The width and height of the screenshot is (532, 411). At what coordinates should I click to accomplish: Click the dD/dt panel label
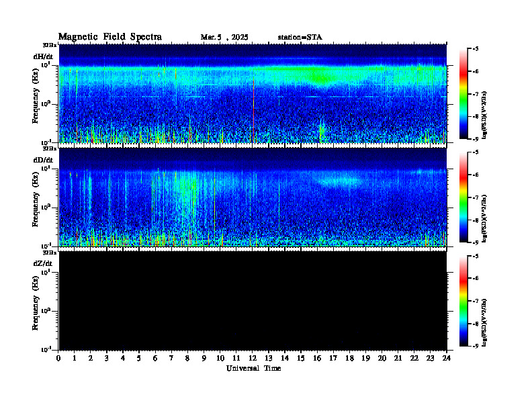pyautogui.click(x=43, y=160)
